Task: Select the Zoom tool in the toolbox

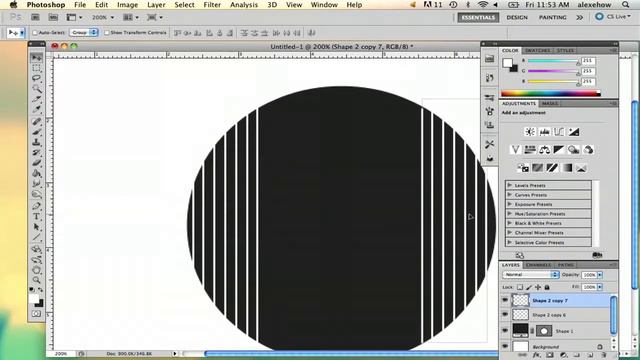Action: tap(36, 280)
